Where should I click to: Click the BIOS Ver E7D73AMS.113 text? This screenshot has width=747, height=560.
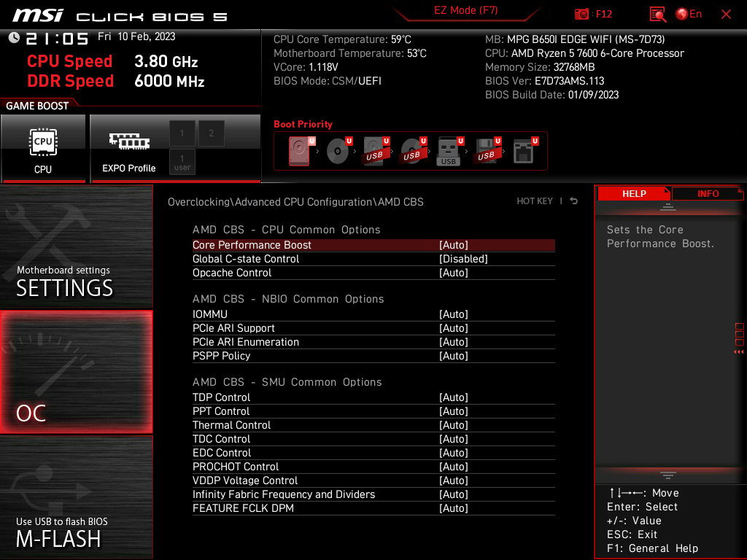(544, 81)
